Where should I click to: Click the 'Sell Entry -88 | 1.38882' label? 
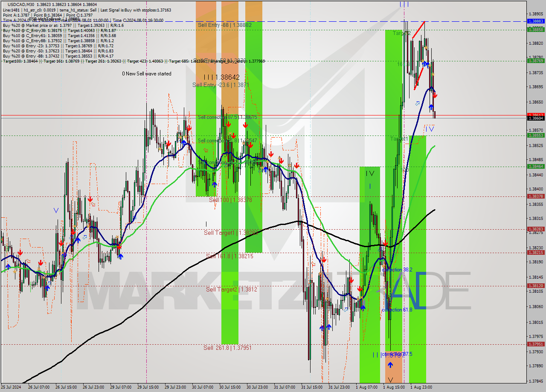point(225,25)
